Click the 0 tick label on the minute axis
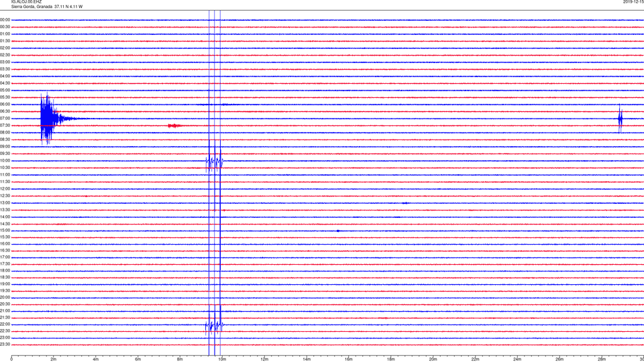 [11, 359]
